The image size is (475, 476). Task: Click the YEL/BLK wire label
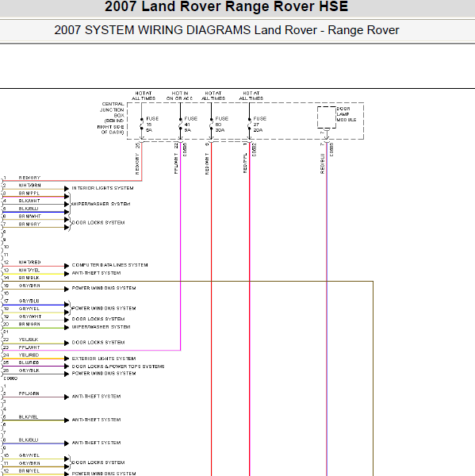(x=29, y=340)
